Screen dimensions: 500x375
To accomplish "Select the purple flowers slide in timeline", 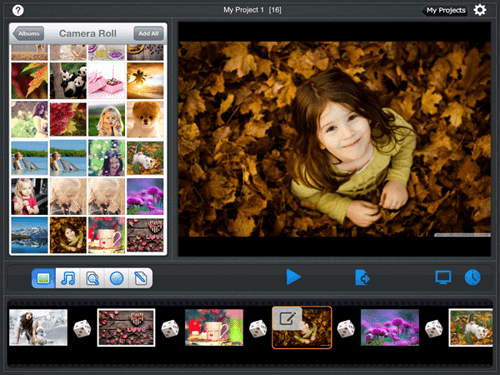I will (x=390, y=327).
